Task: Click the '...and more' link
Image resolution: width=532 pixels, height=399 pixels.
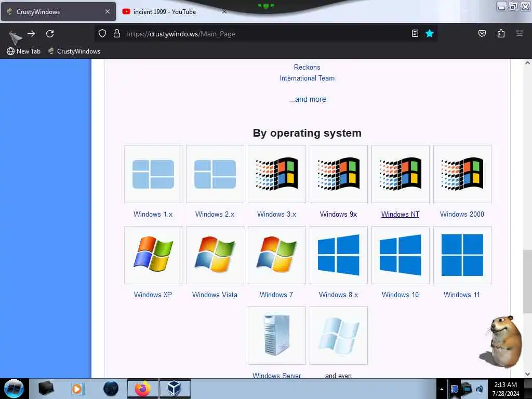Action: (308, 99)
